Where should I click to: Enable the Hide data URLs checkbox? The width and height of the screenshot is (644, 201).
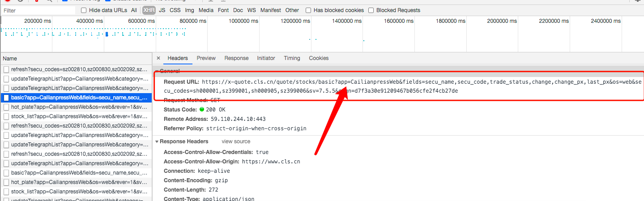(84, 10)
